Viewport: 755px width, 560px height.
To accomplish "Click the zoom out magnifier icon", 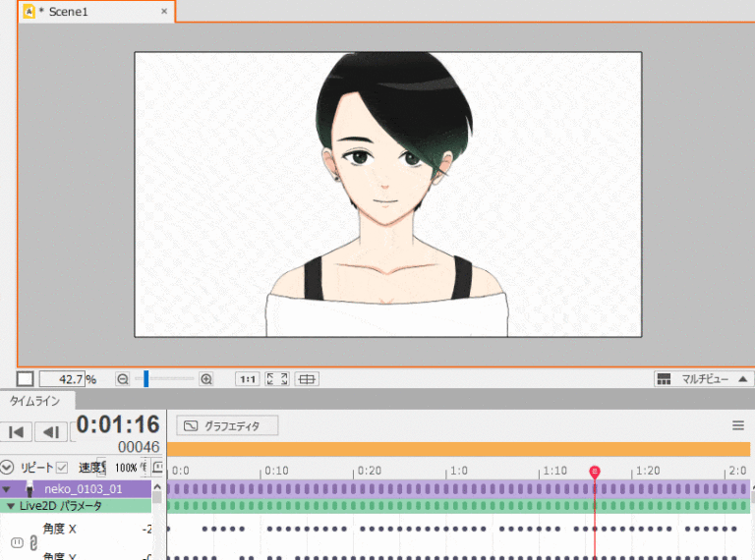I will 123,379.
